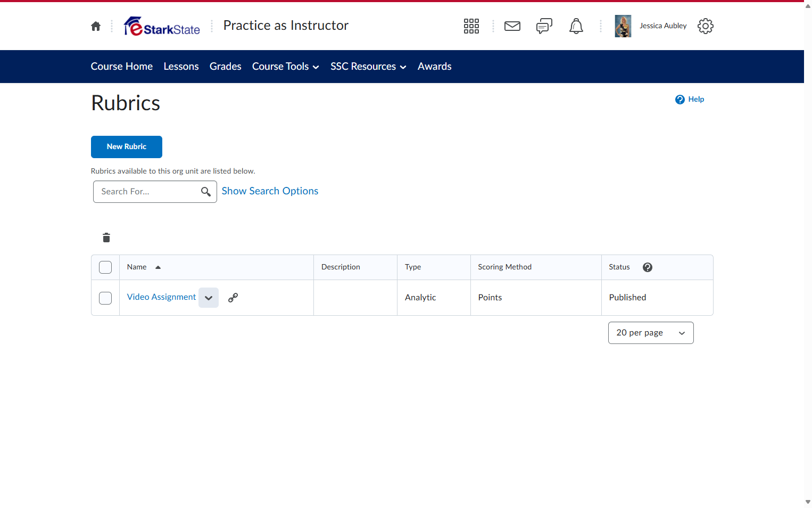The image size is (812, 508).
Task: Click the Status help question icon
Action: point(648,267)
